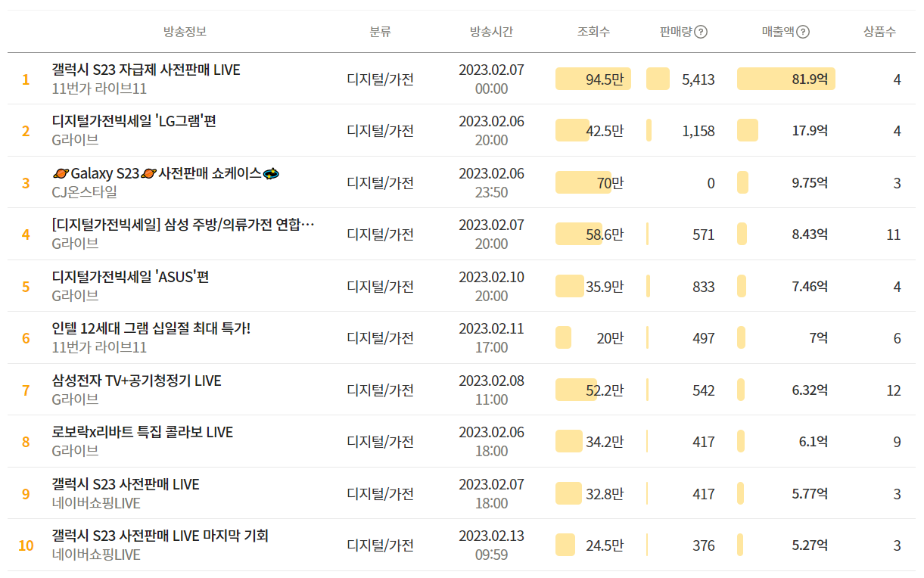Click the 5.77억 sales amount
924x578 pixels.
(x=810, y=493)
